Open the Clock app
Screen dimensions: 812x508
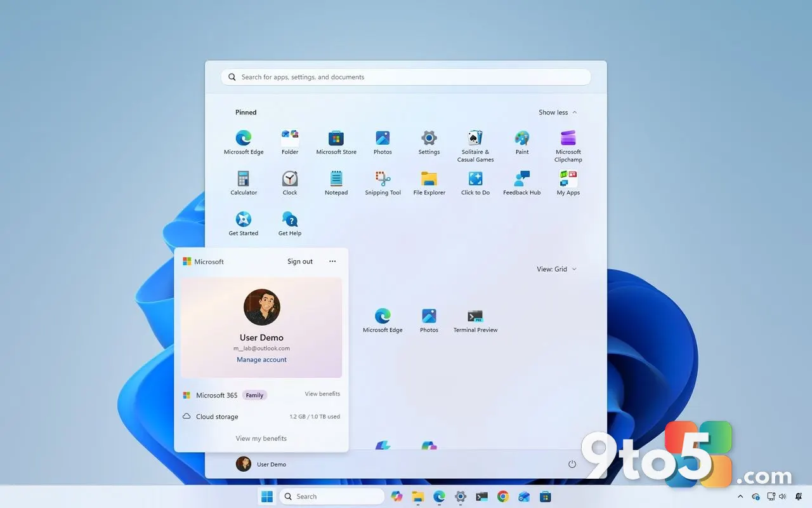pyautogui.click(x=290, y=183)
